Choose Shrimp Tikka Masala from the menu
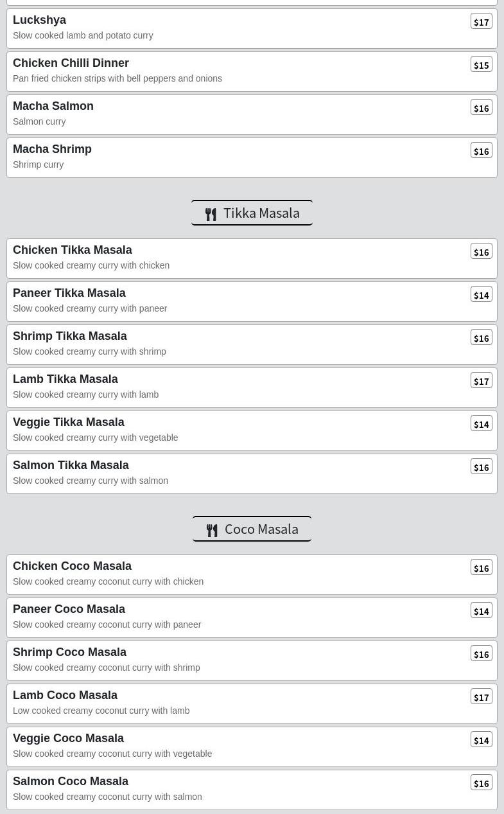504x814 pixels. click(x=70, y=336)
